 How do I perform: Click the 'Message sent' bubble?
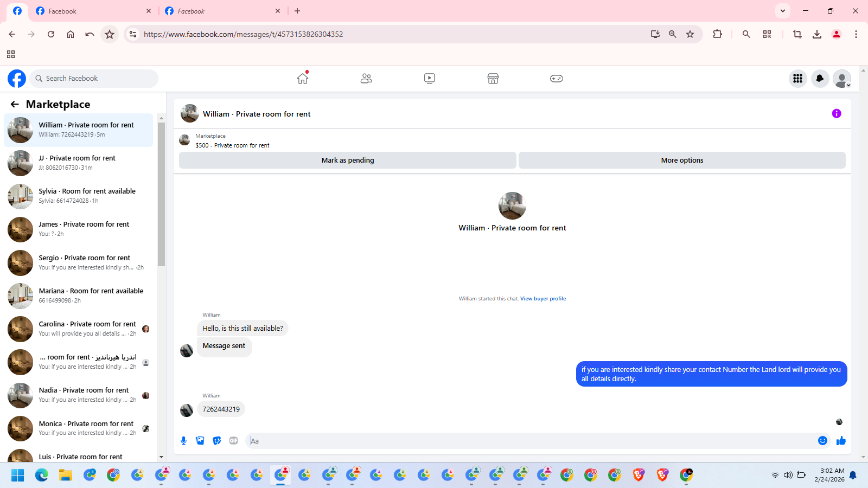(224, 346)
